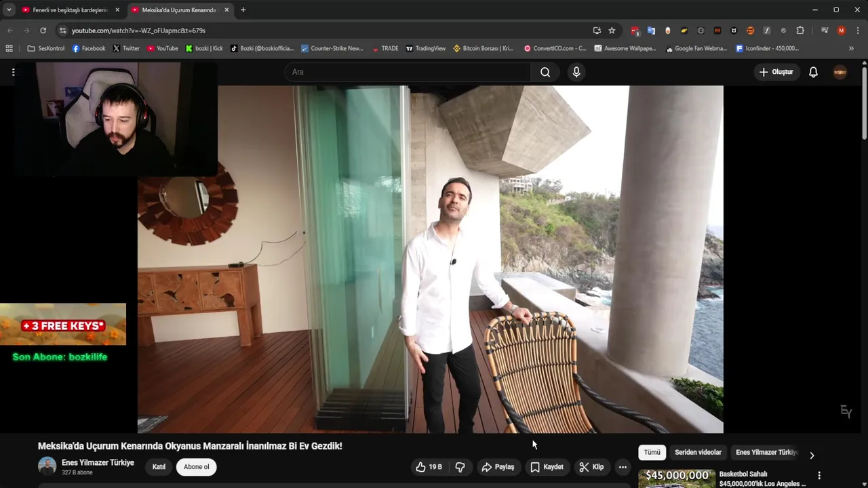Open Google Fan Webmaster bookmark
This screenshot has width=868, height=488.
pos(696,48)
